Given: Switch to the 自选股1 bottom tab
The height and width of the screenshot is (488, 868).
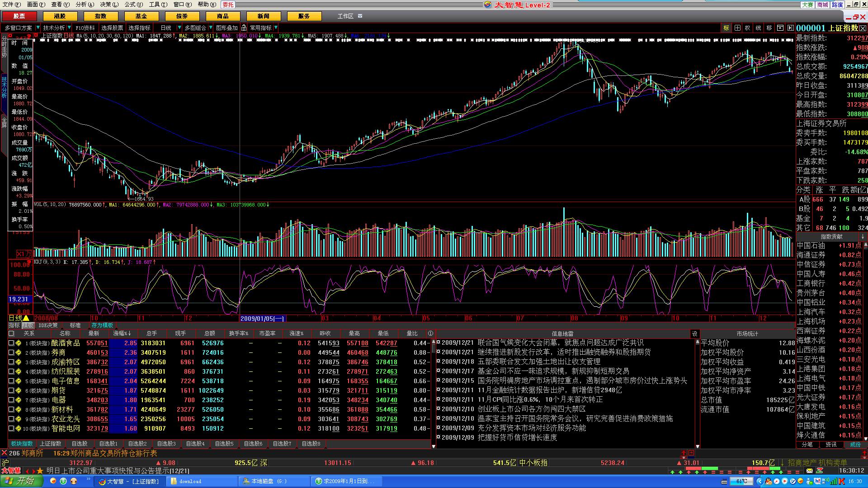Looking at the screenshot, I should coord(108,444).
